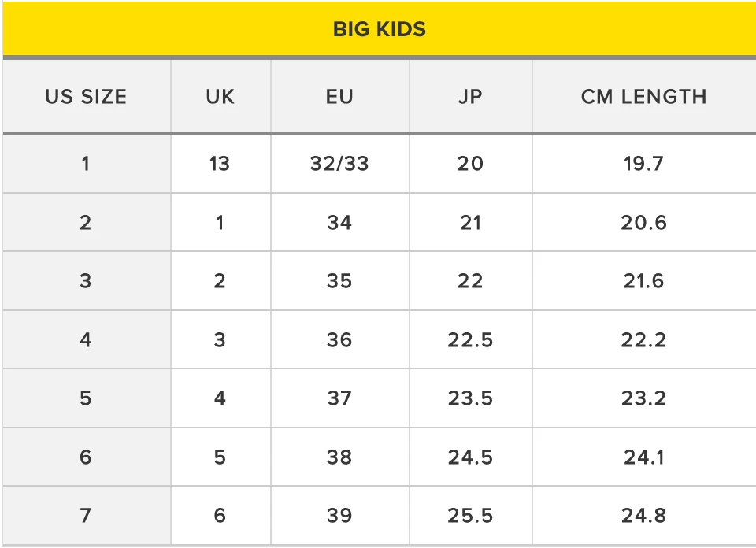The image size is (756, 548).
Task: Click the EU size 35 cell
Action: point(339,281)
